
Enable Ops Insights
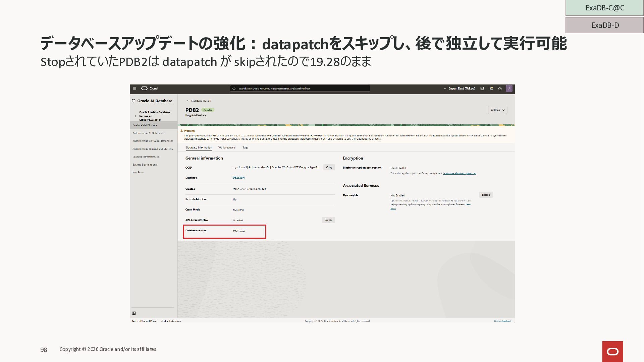pos(486,195)
